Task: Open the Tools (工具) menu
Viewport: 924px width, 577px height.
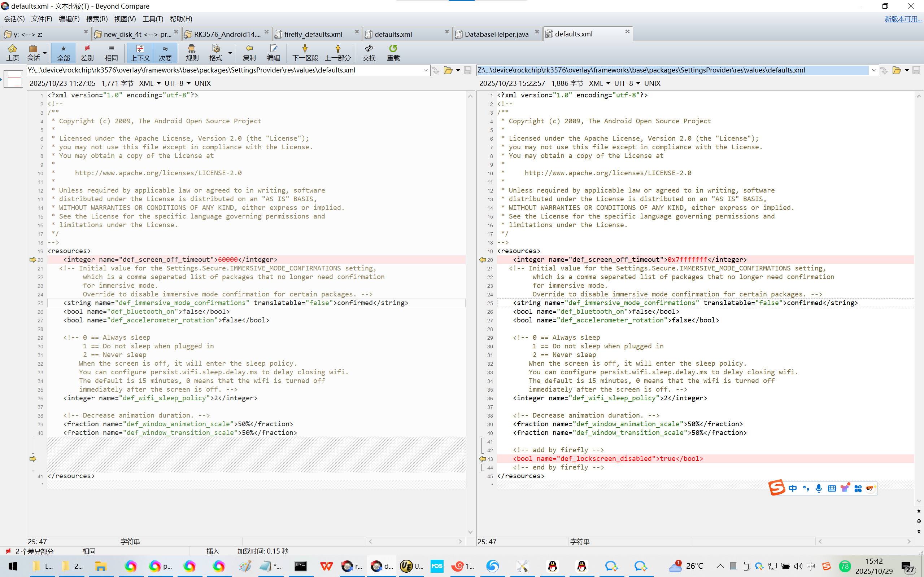Action: pos(153,19)
